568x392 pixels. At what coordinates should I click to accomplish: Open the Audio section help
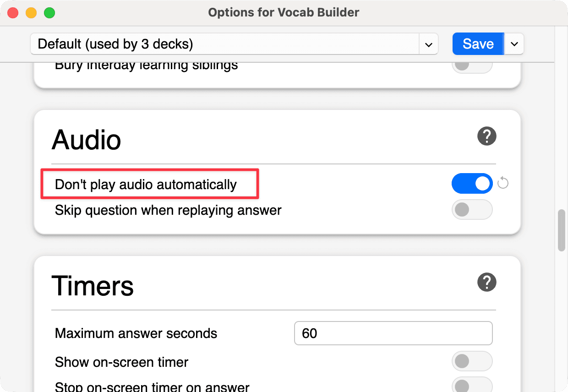(x=487, y=136)
